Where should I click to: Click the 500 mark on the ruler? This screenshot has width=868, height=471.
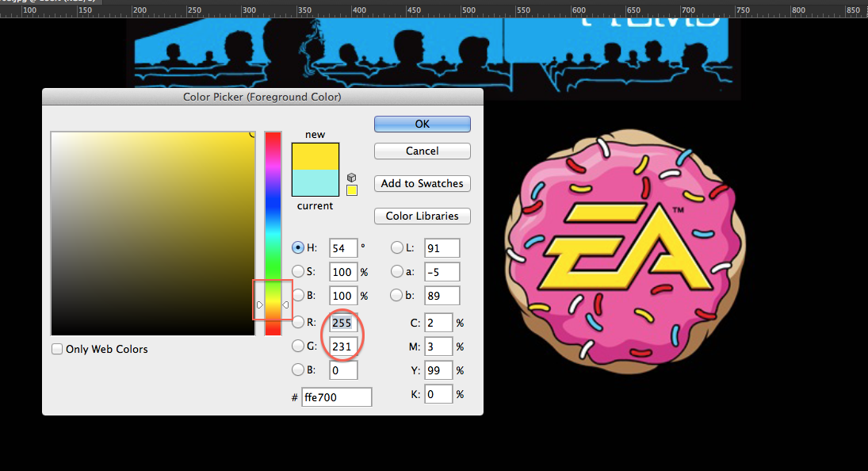[468, 10]
